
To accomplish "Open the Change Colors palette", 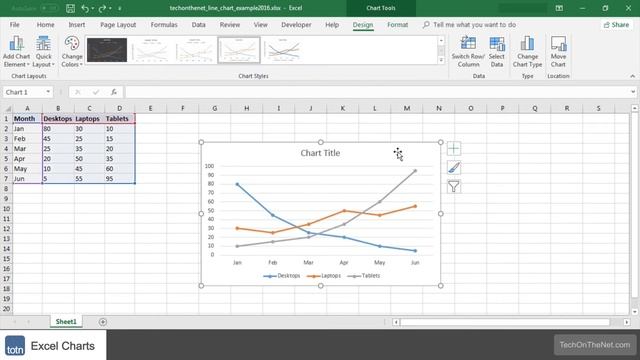I will click(72, 52).
